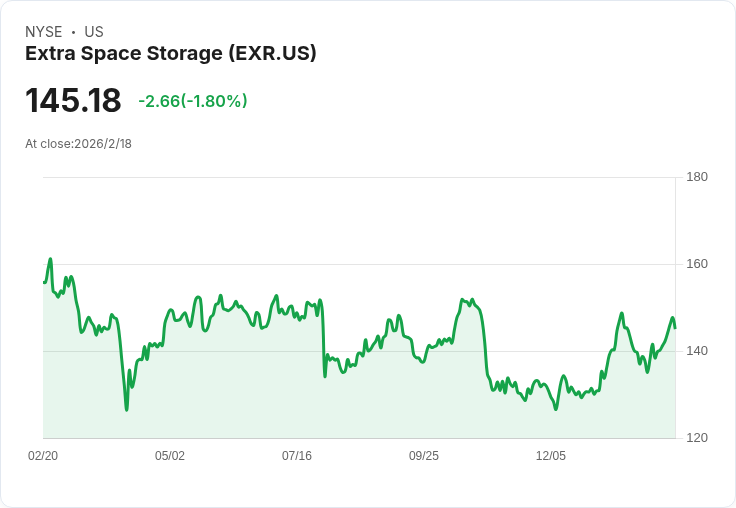
Task: Select the 160 y-axis label
Action: [697, 264]
